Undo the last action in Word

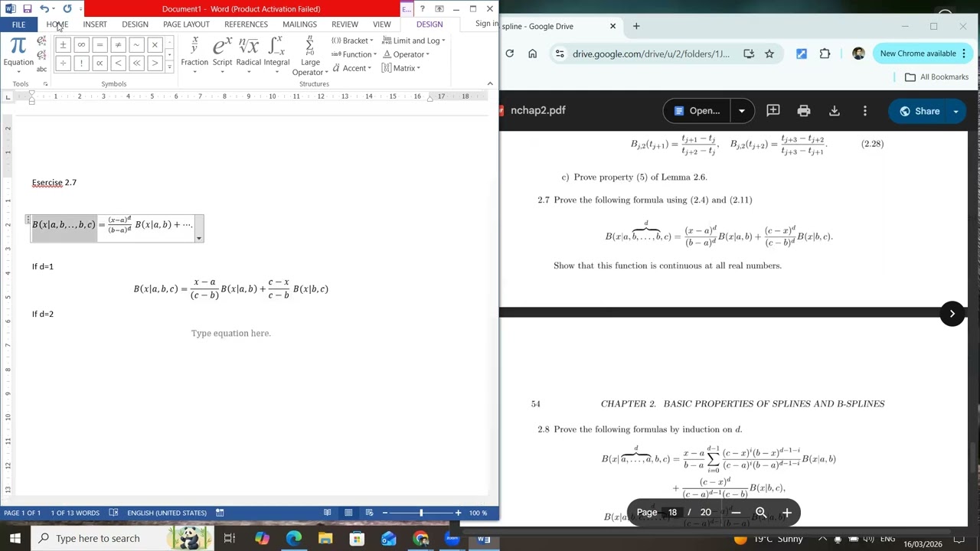(x=44, y=9)
